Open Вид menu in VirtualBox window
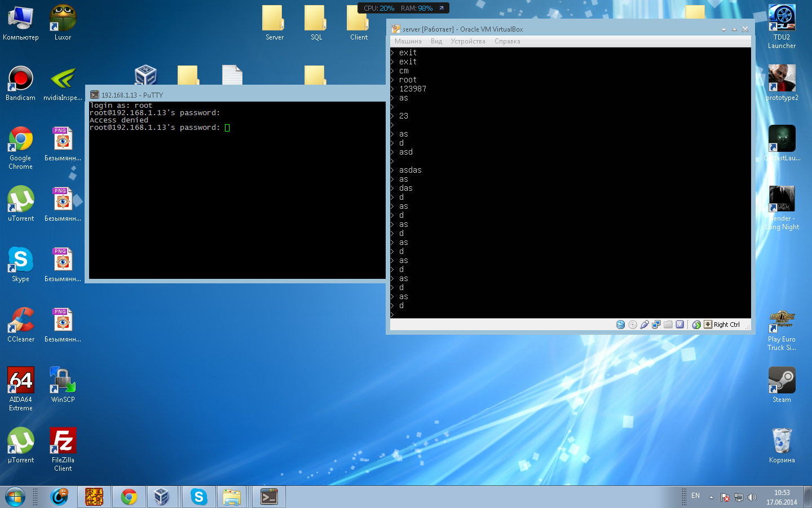812x508 pixels. point(436,41)
